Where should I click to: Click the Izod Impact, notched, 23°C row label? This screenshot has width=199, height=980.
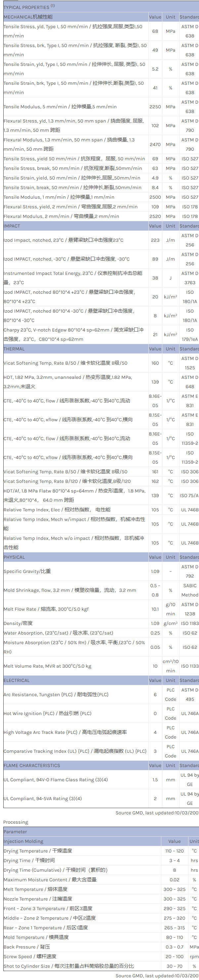pos(63,240)
